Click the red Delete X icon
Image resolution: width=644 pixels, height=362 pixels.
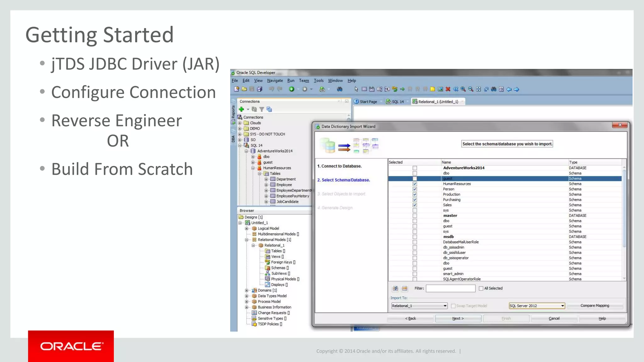[448, 89]
